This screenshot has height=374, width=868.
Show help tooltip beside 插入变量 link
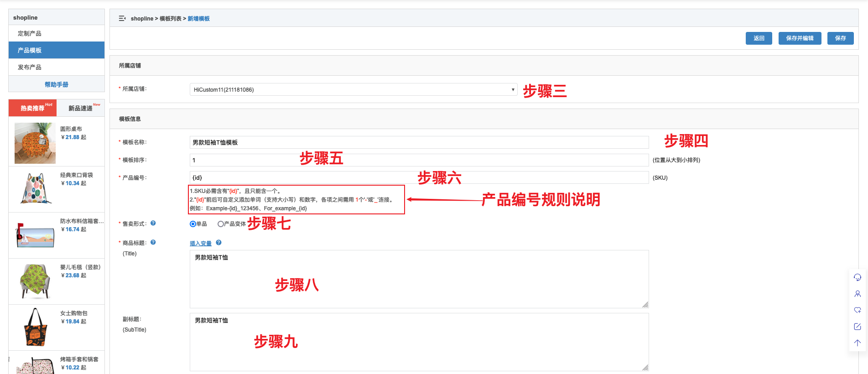[x=219, y=243]
